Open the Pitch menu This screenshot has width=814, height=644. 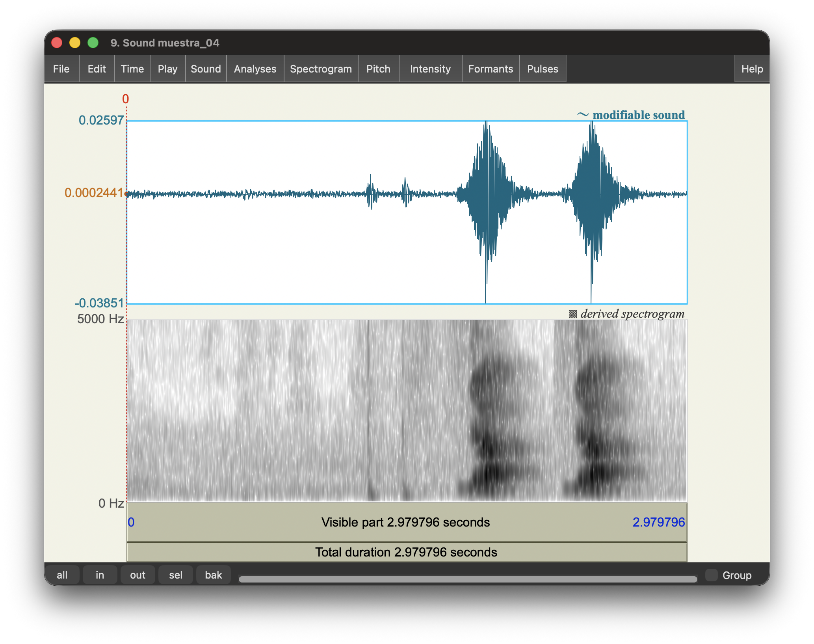pyautogui.click(x=378, y=69)
